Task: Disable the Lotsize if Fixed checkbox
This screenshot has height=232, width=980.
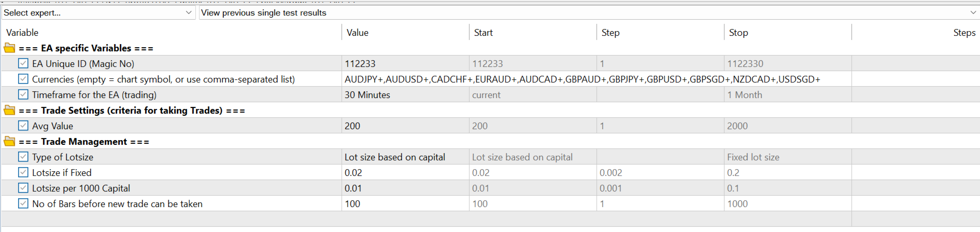Action: (x=23, y=172)
